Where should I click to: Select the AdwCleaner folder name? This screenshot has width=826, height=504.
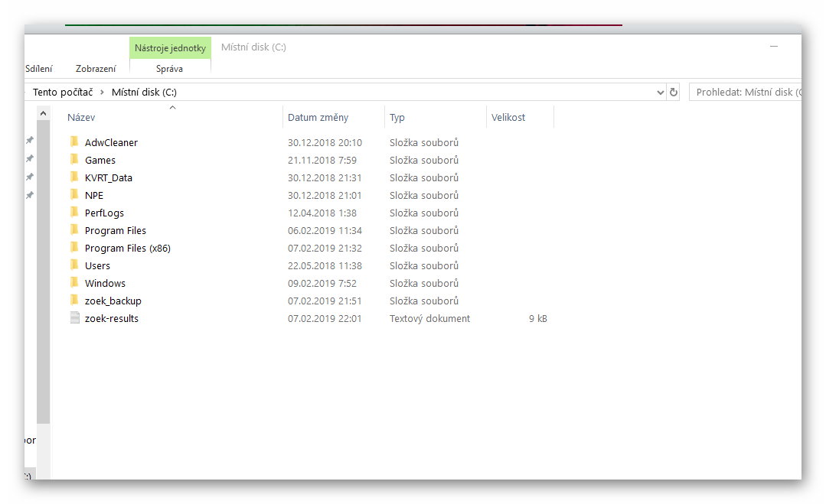(111, 142)
